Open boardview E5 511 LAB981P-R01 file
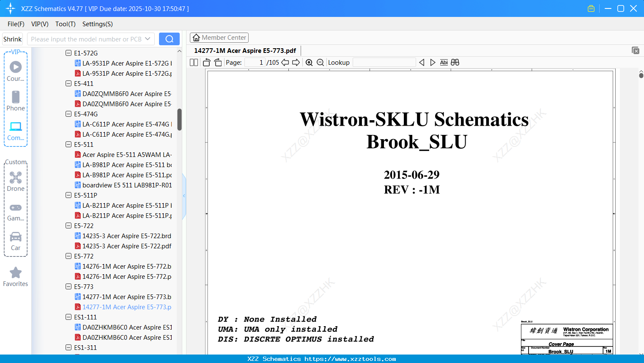Screen dimensions: 644x363 (123, 185)
